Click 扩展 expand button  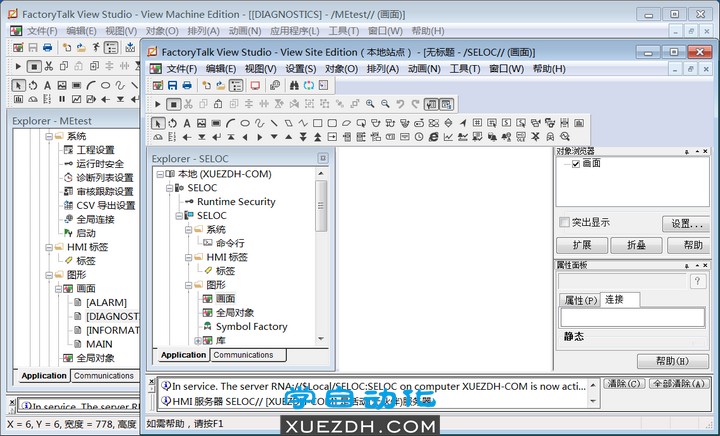point(582,245)
